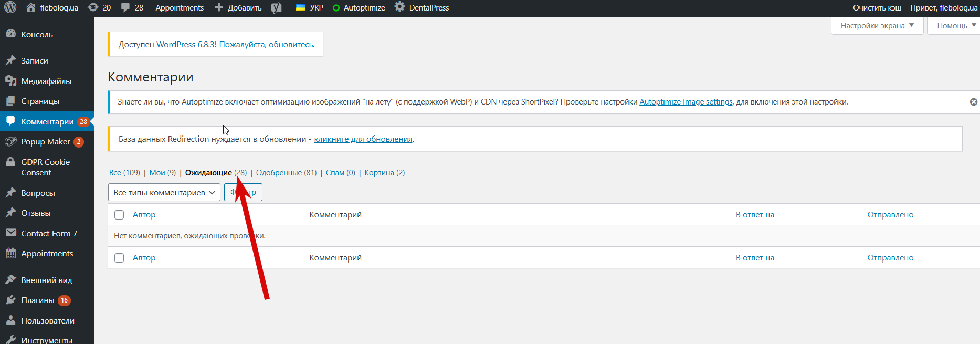Dismiss the Autoptimize notice
Viewport: 980px width, 344px height.
pyautogui.click(x=973, y=102)
